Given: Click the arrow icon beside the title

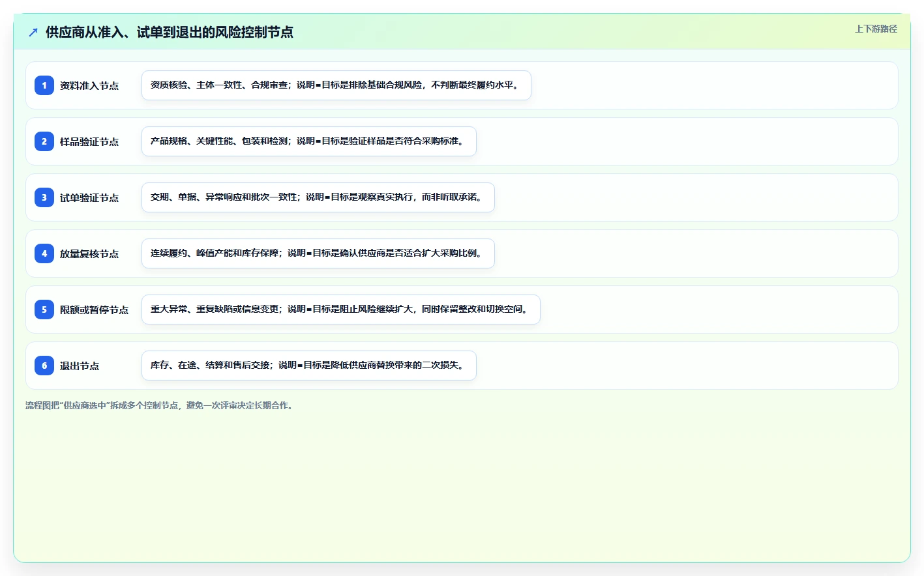Looking at the screenshot, I should pos(33,32).
